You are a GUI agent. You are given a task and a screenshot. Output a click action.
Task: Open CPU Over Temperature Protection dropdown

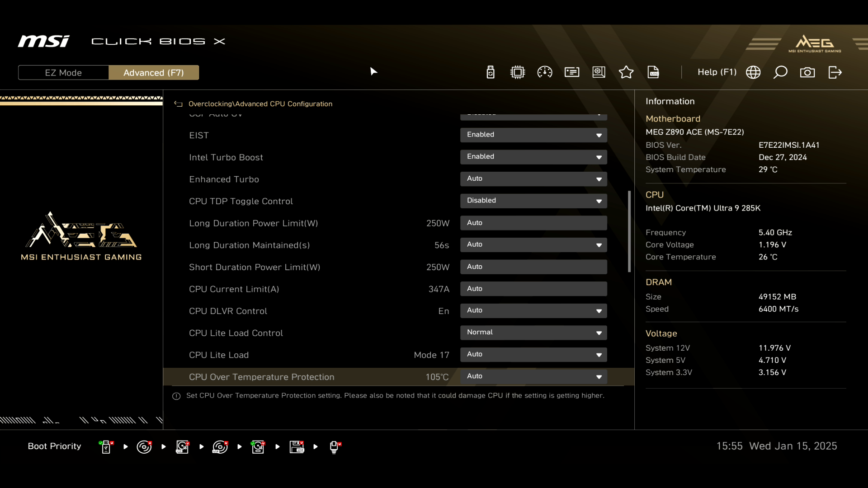point(533,376)
